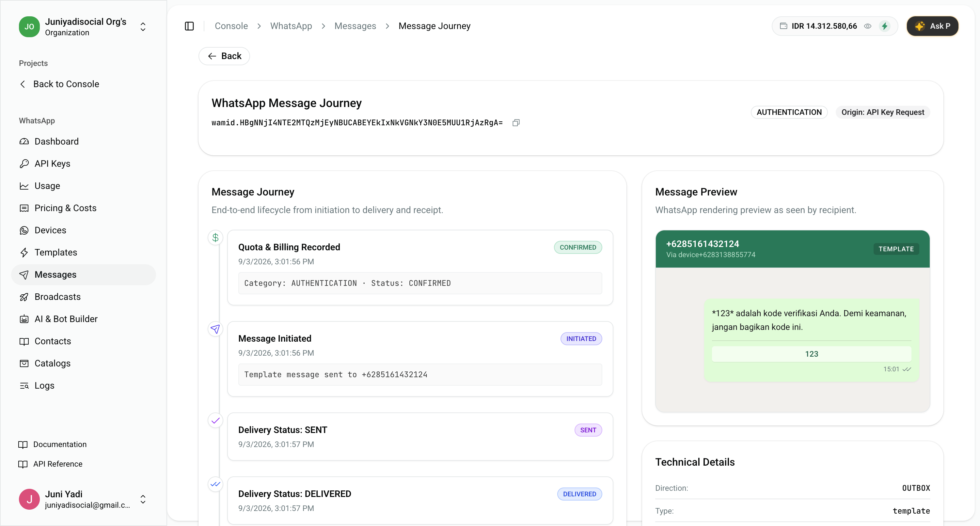This screenshot has width=980, height=526.
Task: Open the Documentation link
Action: [53, 444]
